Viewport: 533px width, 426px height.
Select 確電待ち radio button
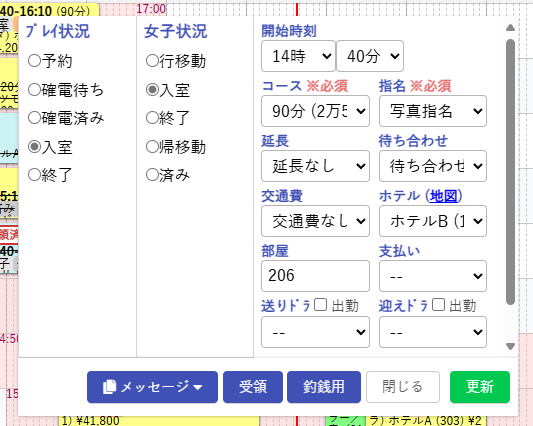pos(34,90)
